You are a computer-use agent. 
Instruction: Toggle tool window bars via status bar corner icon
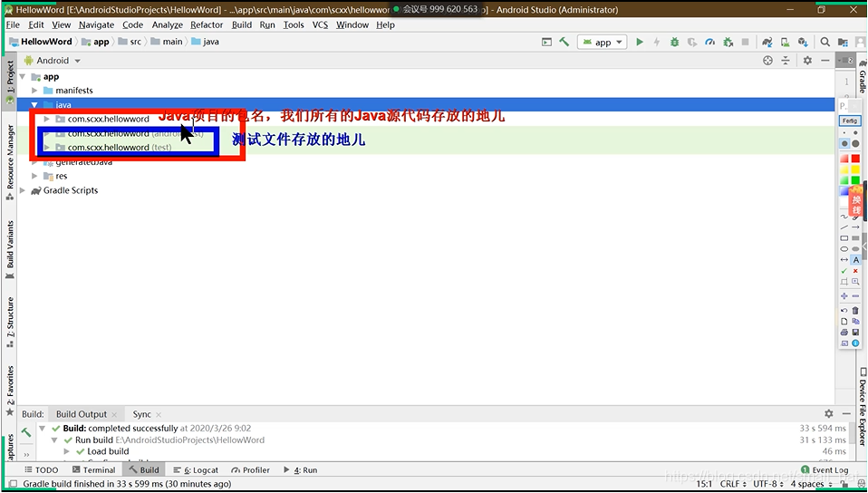coord(14,484)
